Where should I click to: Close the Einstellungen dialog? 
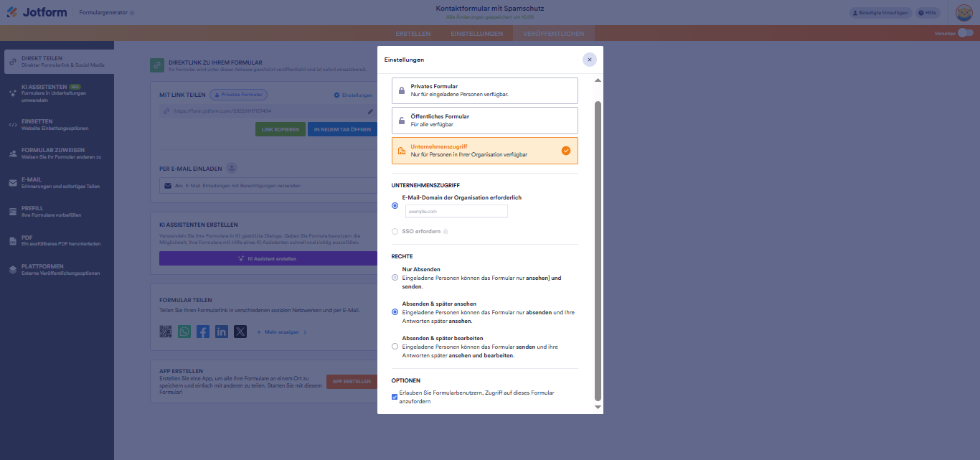point(589,60)
